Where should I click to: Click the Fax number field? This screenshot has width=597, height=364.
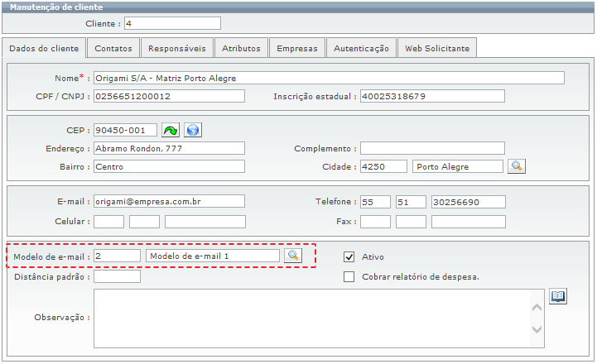coord(469,222)
